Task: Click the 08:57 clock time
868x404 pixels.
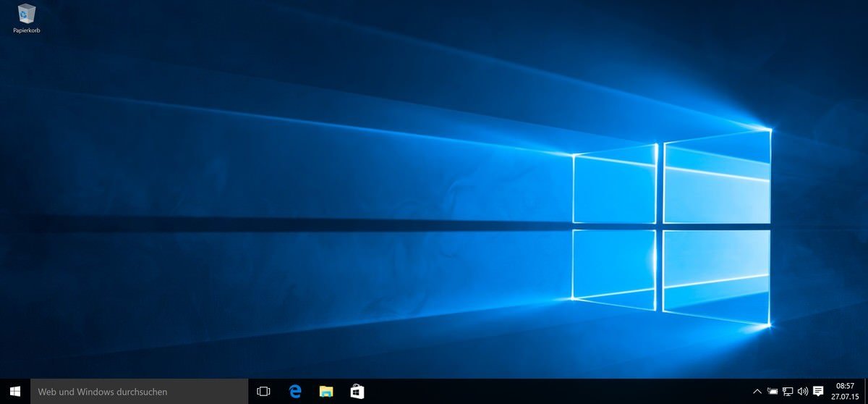Action: (x=845, y=386)
